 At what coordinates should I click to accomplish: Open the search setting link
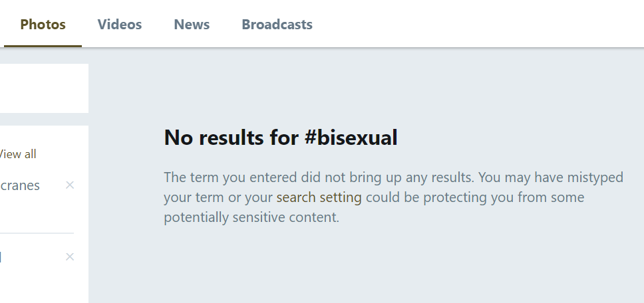point(319,197)
